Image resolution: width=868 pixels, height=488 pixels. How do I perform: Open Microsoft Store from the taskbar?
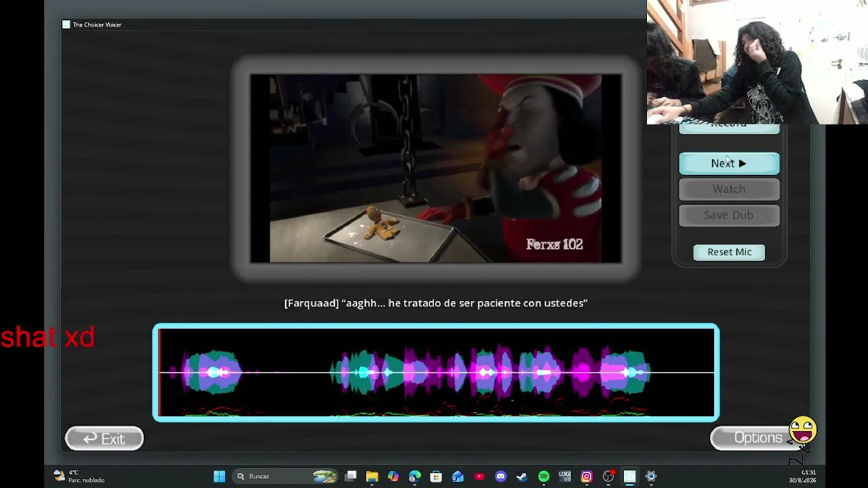[x=436, y=476]
